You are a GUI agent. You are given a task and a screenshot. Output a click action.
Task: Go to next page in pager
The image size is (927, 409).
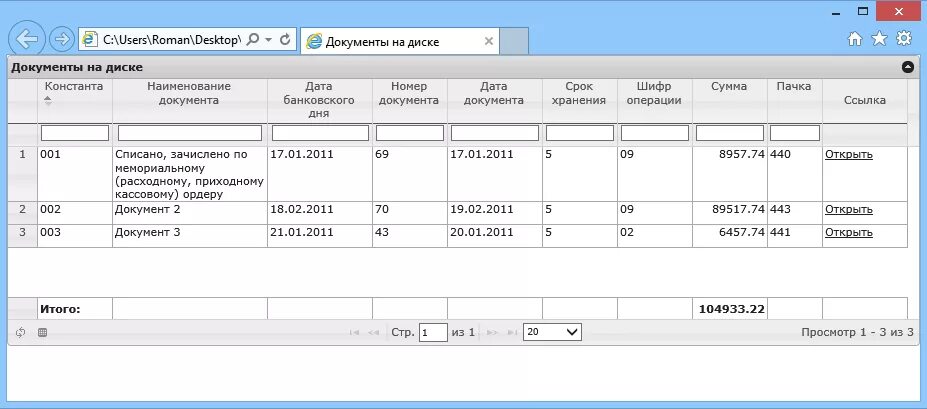pyautogui.click(x=492, y=332)
